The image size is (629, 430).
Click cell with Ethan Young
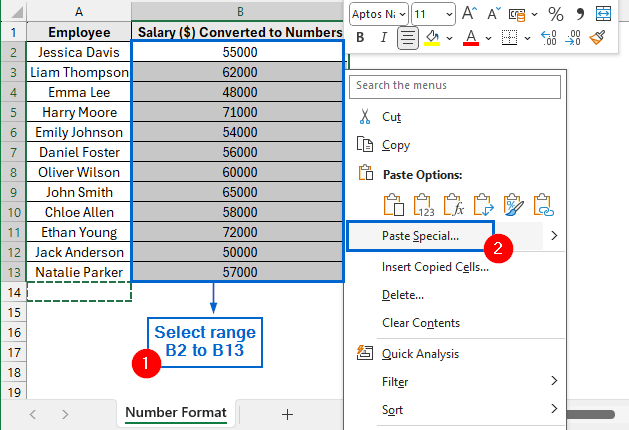(x=79, y=232)
